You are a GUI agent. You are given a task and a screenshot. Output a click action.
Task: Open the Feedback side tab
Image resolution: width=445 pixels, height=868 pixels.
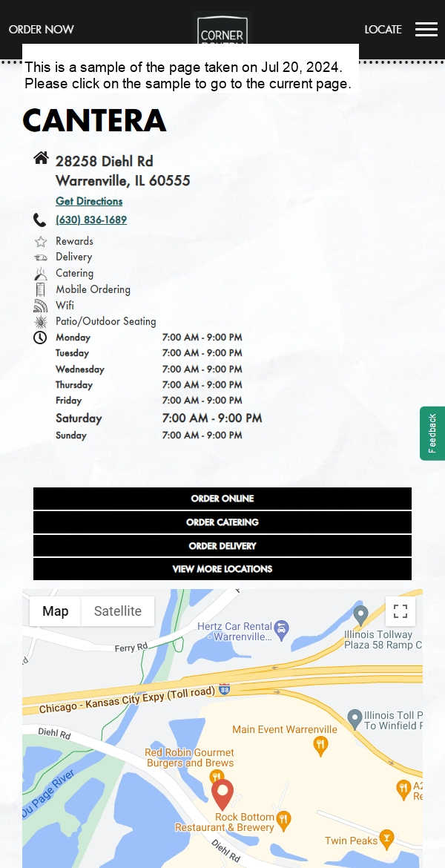pos(432,433)
